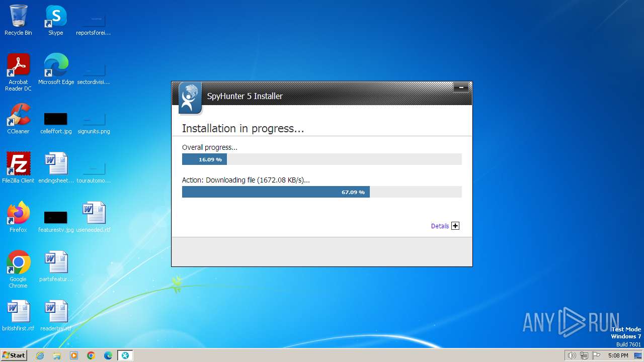The height and width of the screenshot is (362, 644).
Task: Open the network tray icon
Action: point(584,355)
